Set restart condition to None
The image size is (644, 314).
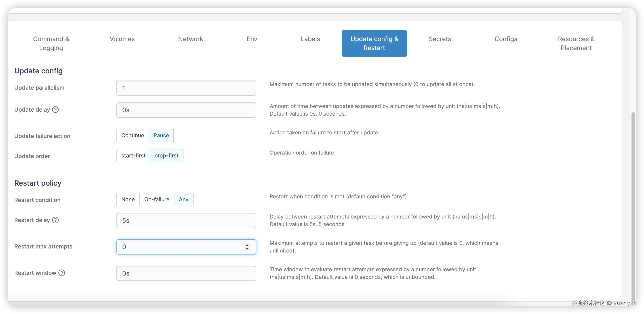(x=128, y=199)
